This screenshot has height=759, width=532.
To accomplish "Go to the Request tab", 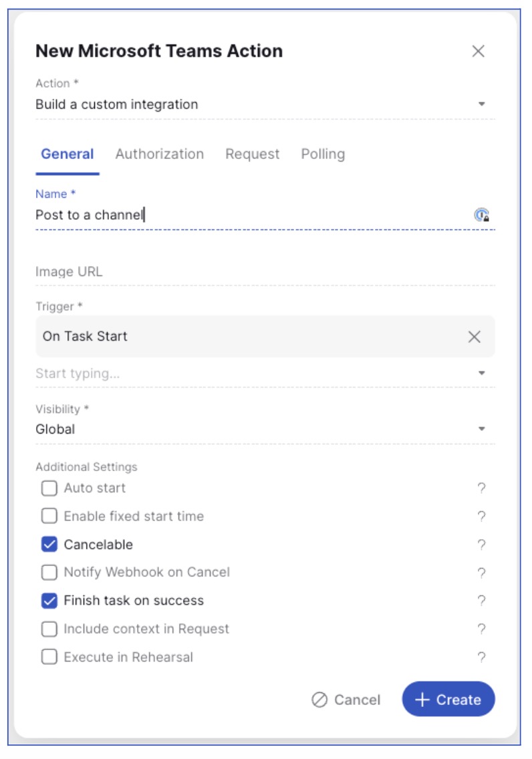I will click(252, 154).
